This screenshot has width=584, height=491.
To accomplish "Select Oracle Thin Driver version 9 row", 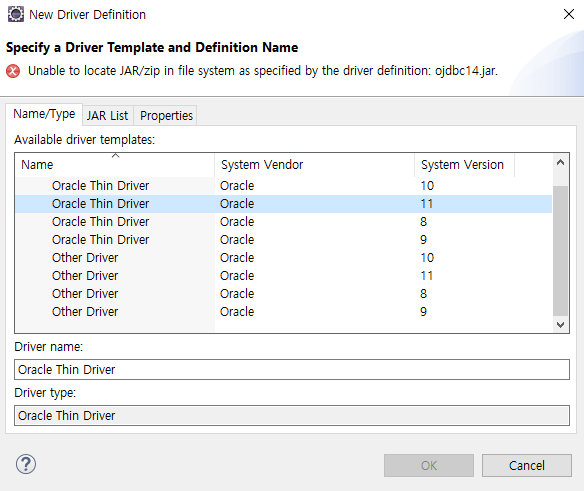I will point(283,240).
